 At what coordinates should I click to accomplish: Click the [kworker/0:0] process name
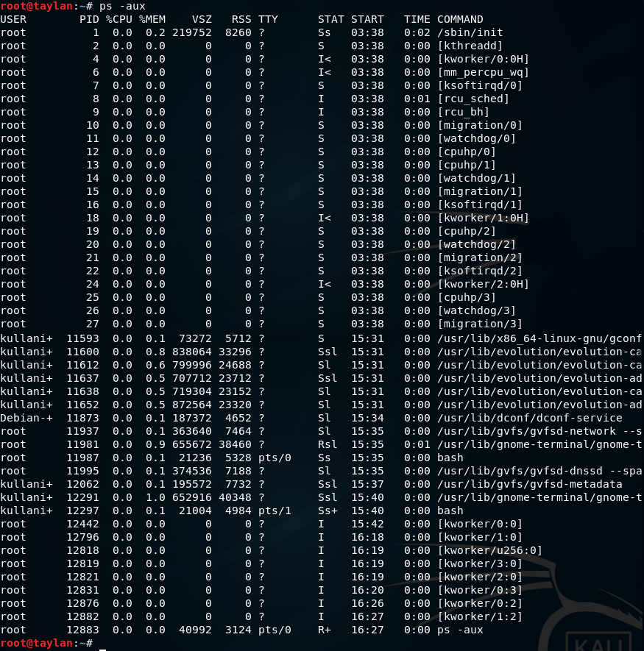coord(480,524)
